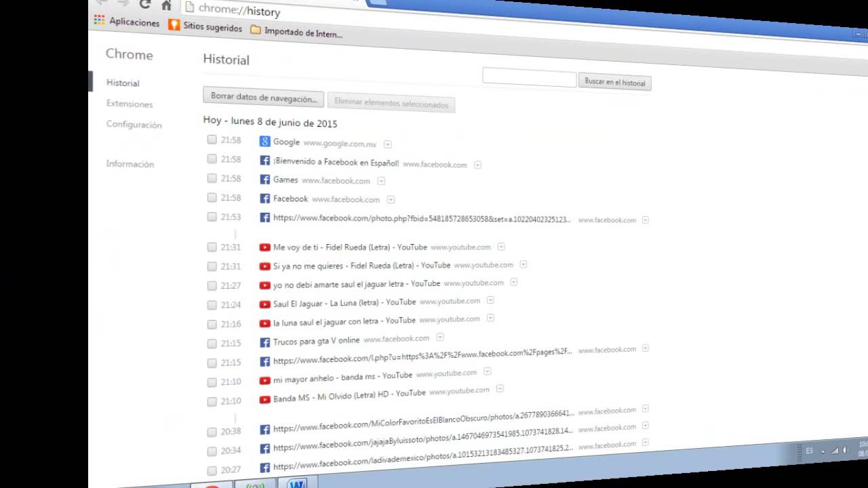Open dropdown arrow for Games entry
Image resolution: width=868 pixels, height=488 pixels.
click(381, 181)
